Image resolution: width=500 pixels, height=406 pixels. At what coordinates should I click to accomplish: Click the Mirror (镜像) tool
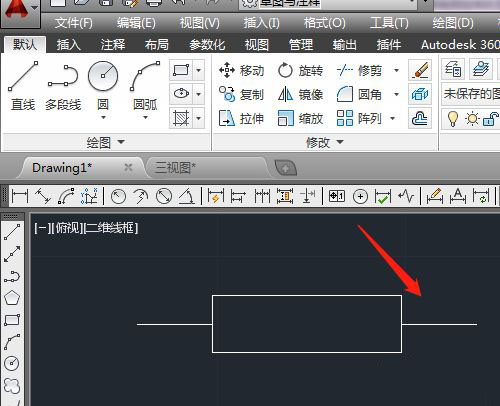point(300,95)
